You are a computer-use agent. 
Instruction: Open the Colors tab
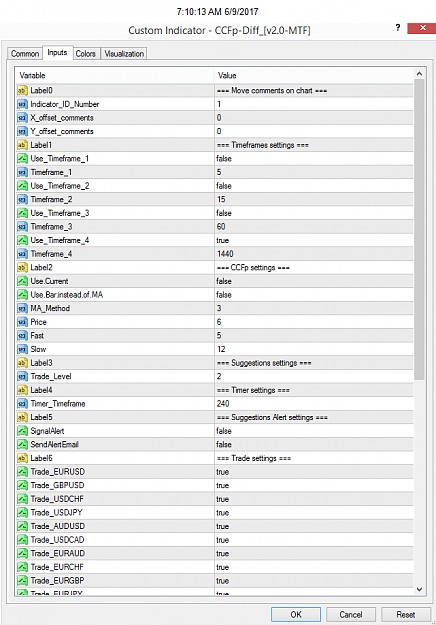point(86,53)
